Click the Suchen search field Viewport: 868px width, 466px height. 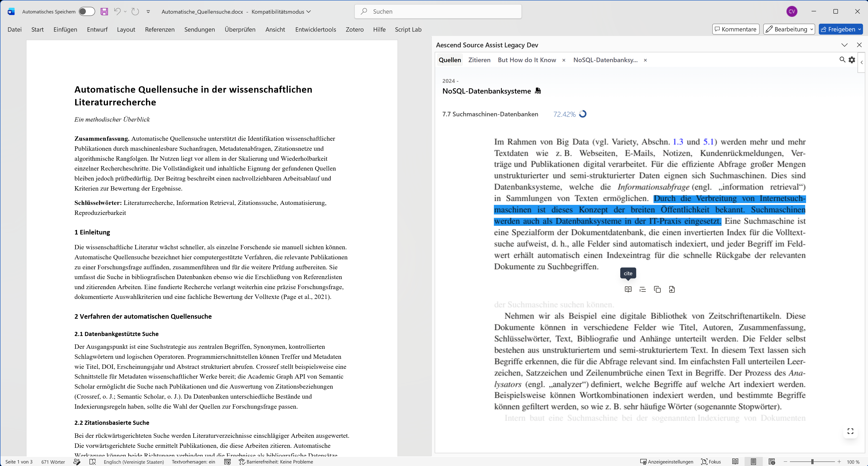pos(438,11)
